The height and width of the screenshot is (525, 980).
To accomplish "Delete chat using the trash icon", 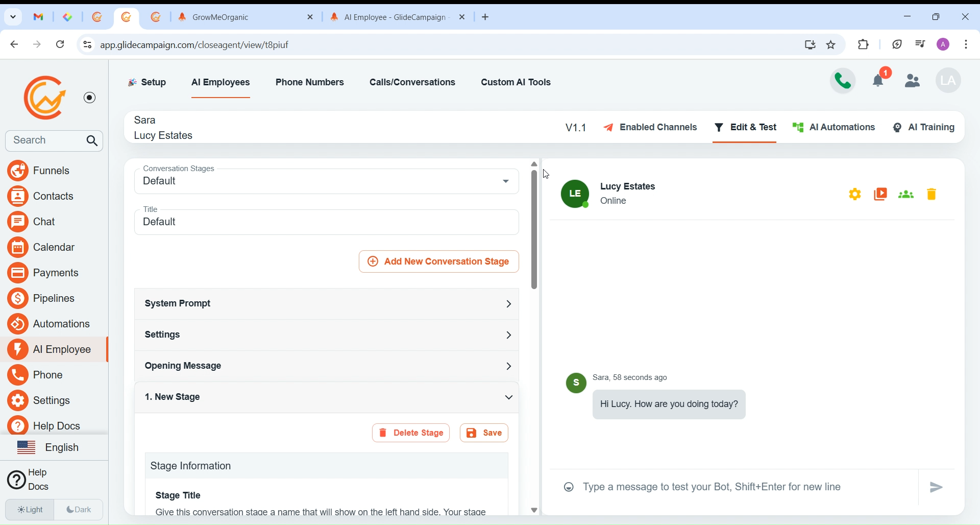I will pos(933,195).
